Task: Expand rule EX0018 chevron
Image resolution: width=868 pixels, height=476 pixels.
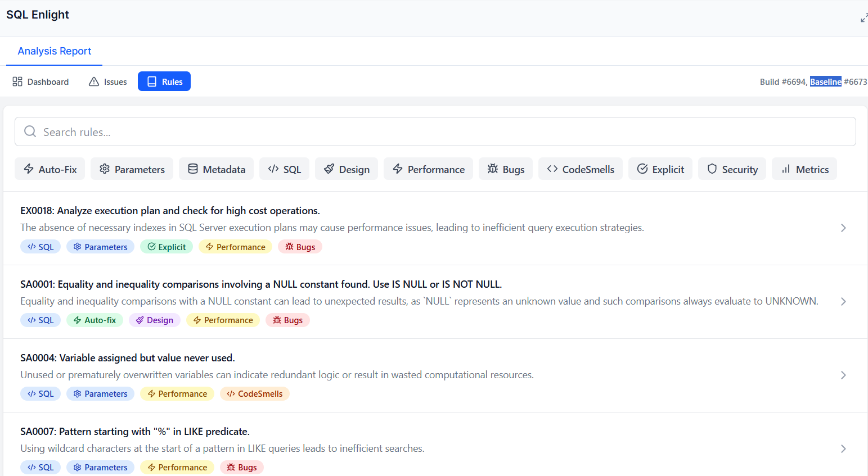Action: 843,228
